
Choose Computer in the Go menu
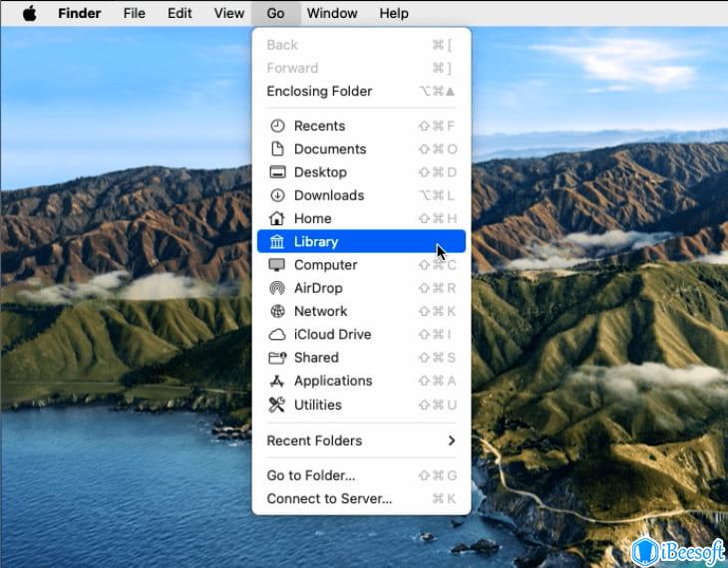325,265
